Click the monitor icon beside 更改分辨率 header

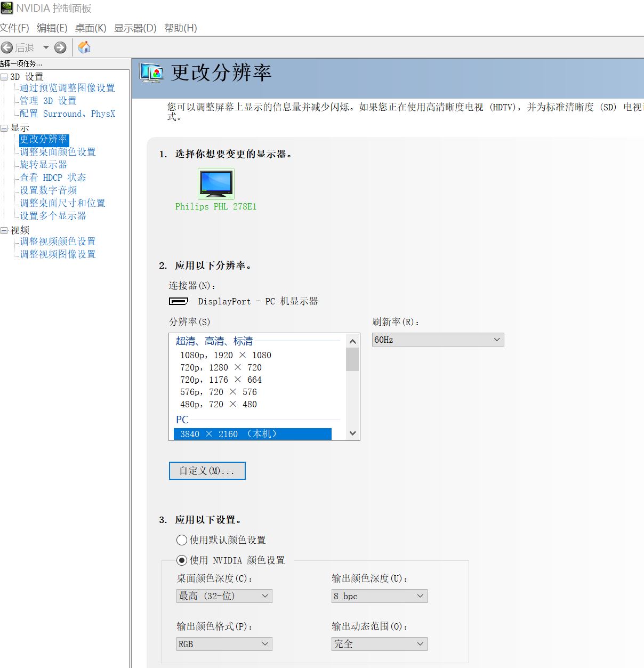click(150, 73)
